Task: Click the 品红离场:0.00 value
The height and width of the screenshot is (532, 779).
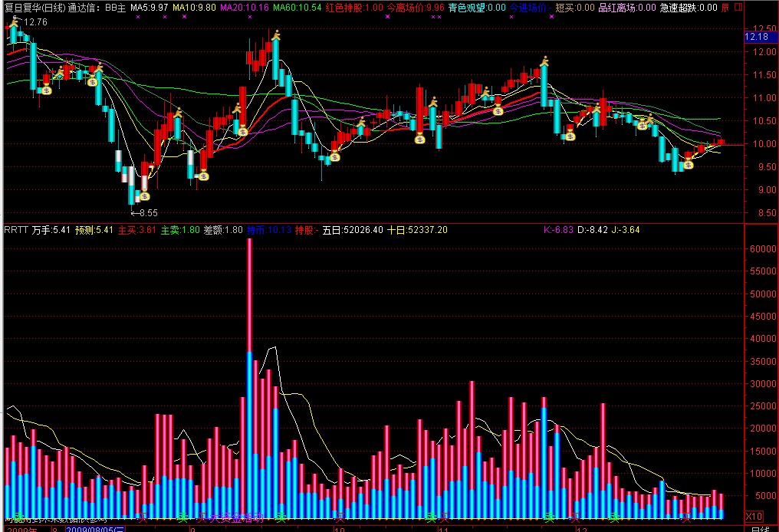Action: (627, 8)
